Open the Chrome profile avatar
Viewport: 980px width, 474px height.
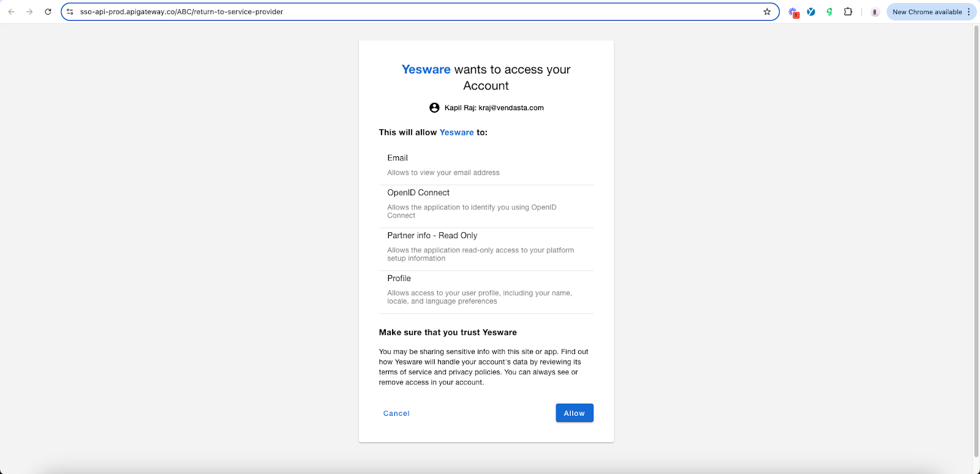tap(875, 12)
